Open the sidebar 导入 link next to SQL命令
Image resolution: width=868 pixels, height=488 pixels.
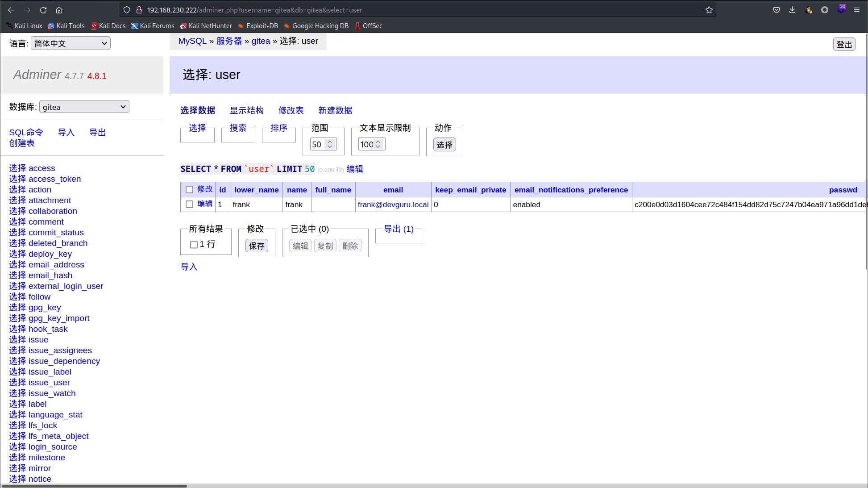(x=66, y=132)
